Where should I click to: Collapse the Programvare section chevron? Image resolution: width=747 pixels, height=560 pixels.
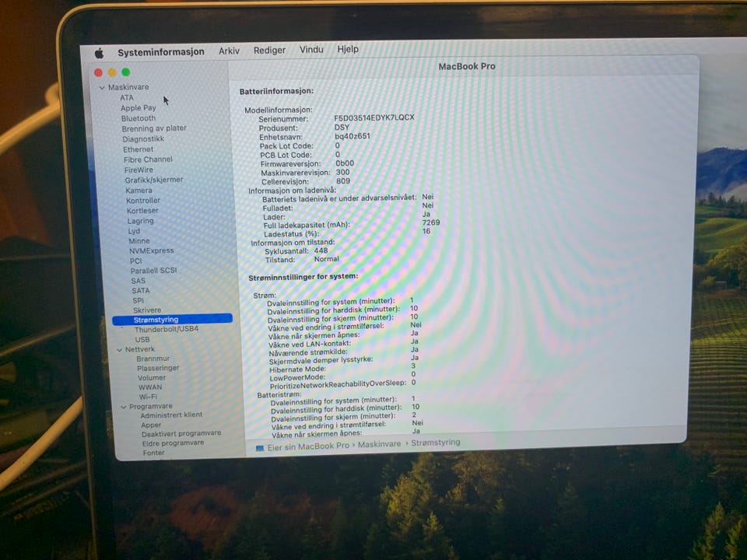coord(124,407)
